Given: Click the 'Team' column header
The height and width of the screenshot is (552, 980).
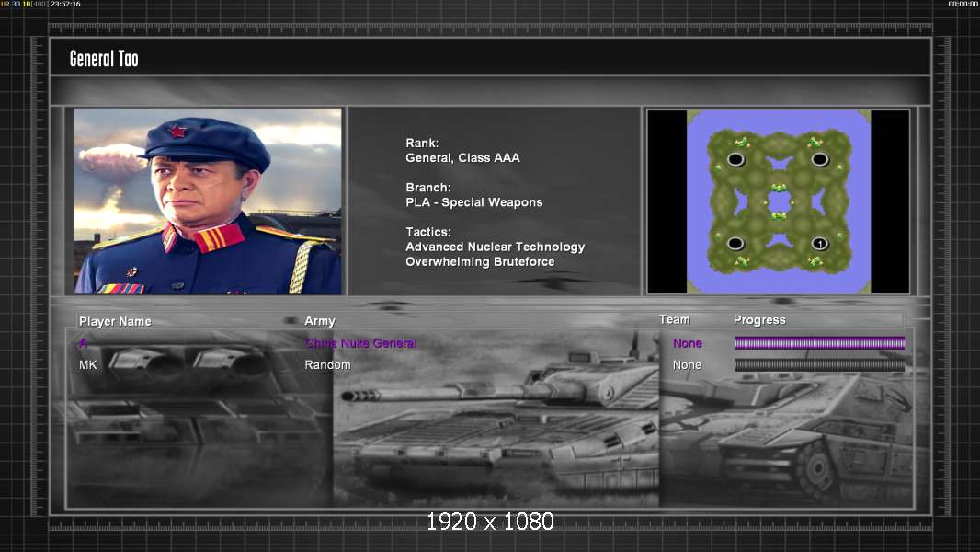Looking at the screenshot, I should click(675, 319).
